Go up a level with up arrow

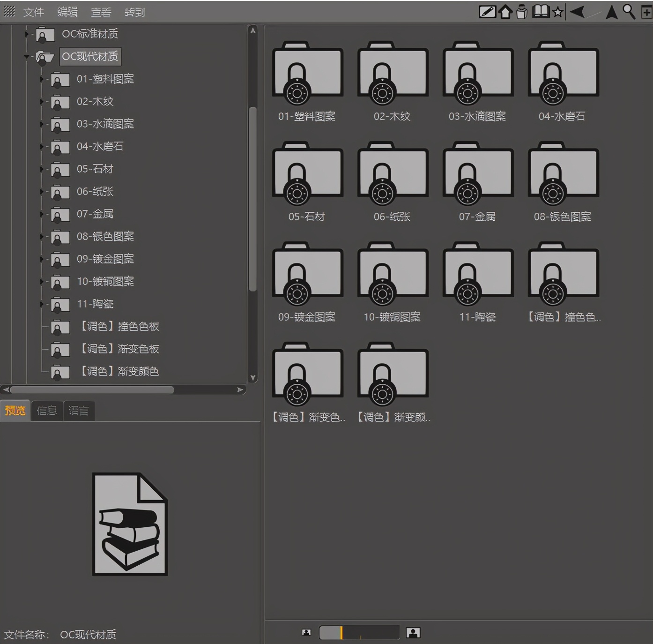pyautogui.click(x=611, y=12)
